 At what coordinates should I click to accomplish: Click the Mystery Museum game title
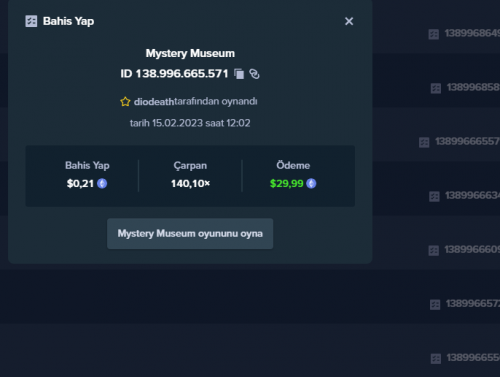(x=190, y=53)
